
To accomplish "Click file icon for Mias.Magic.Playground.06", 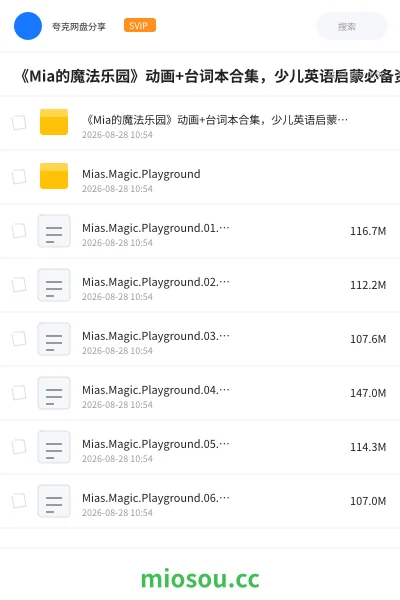I will click(54, 501).
